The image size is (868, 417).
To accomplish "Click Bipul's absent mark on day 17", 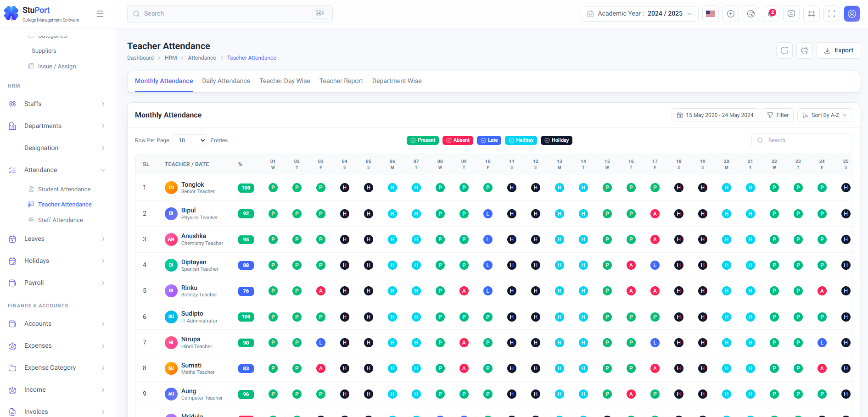I will pos(655,214).
